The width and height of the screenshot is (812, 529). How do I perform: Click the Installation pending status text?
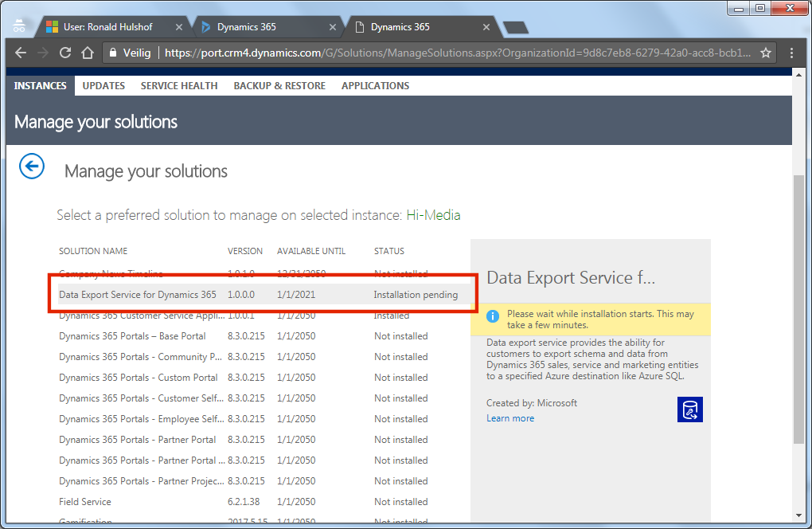pos(416,294)
